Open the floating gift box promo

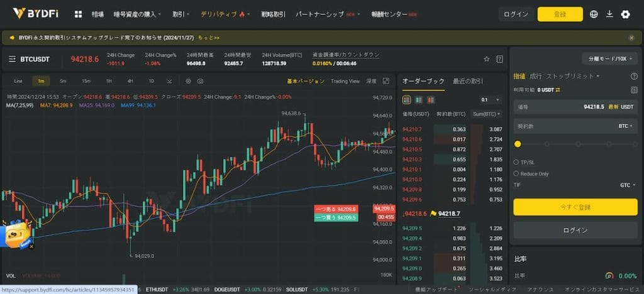(16, 234)
